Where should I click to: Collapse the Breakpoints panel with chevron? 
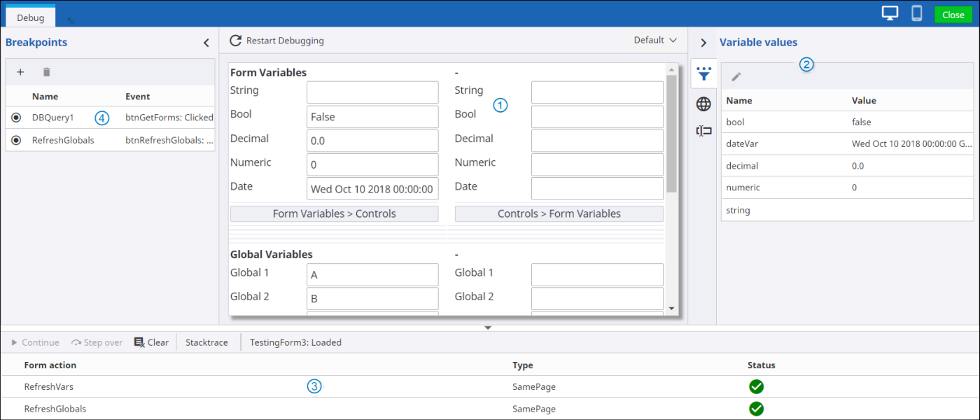point(206,43)
